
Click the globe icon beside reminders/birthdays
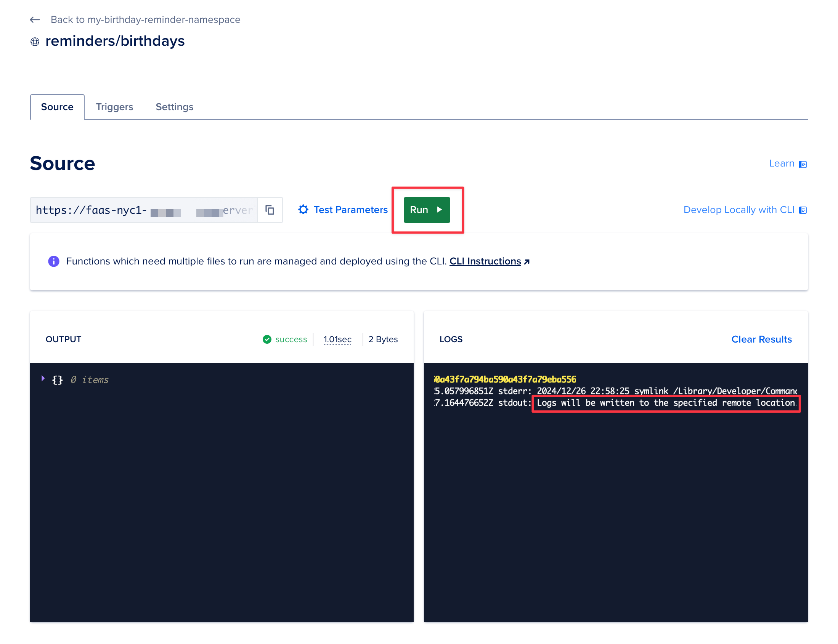35,42
